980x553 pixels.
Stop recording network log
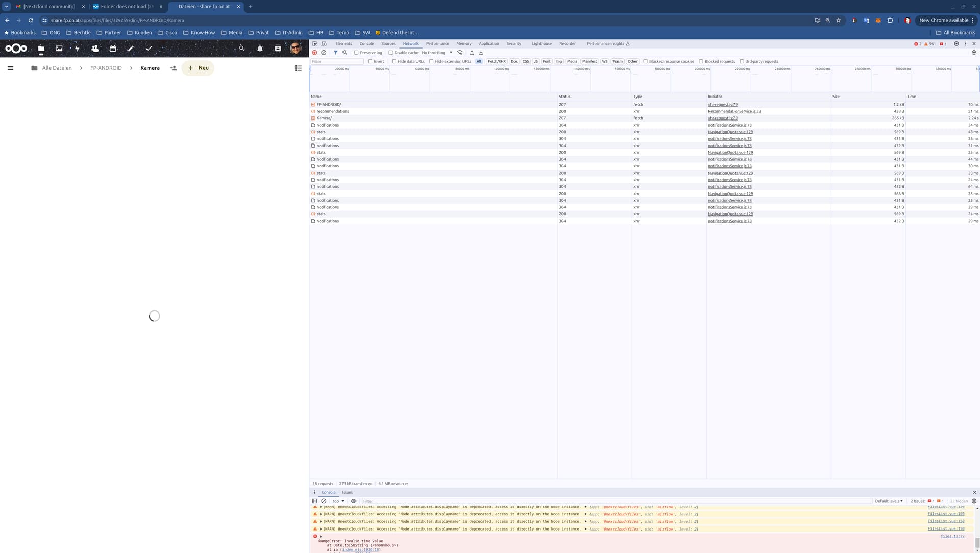314,53
